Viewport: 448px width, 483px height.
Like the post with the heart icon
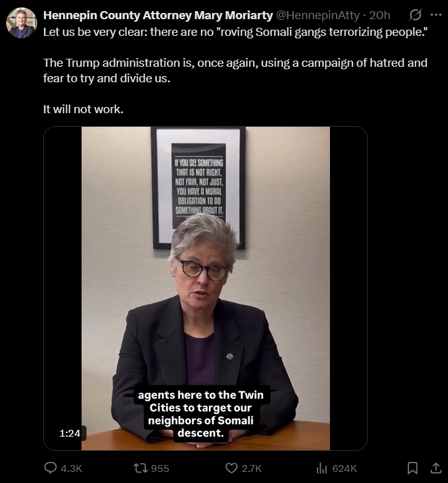pyautogui.click(x=231, y=468)
